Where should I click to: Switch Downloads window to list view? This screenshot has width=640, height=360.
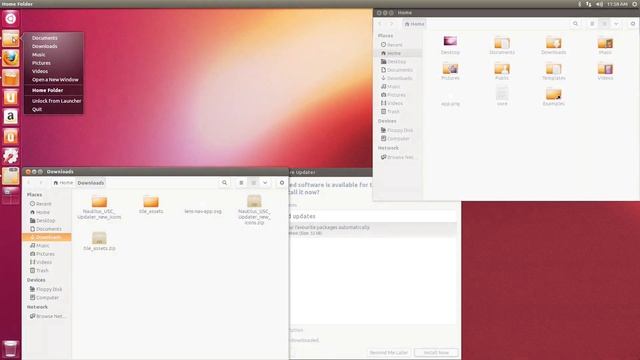pyautogui.click(x=241, y=183)
